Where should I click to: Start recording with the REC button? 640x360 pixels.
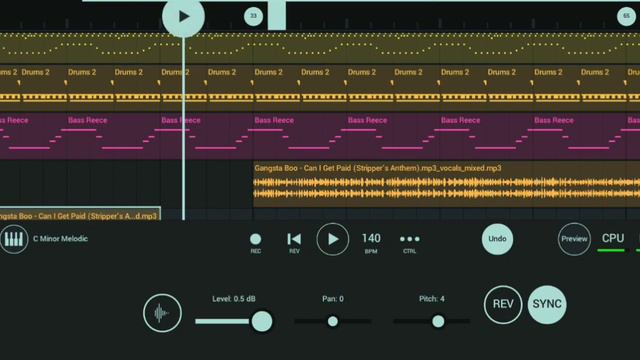click(256, 242)
